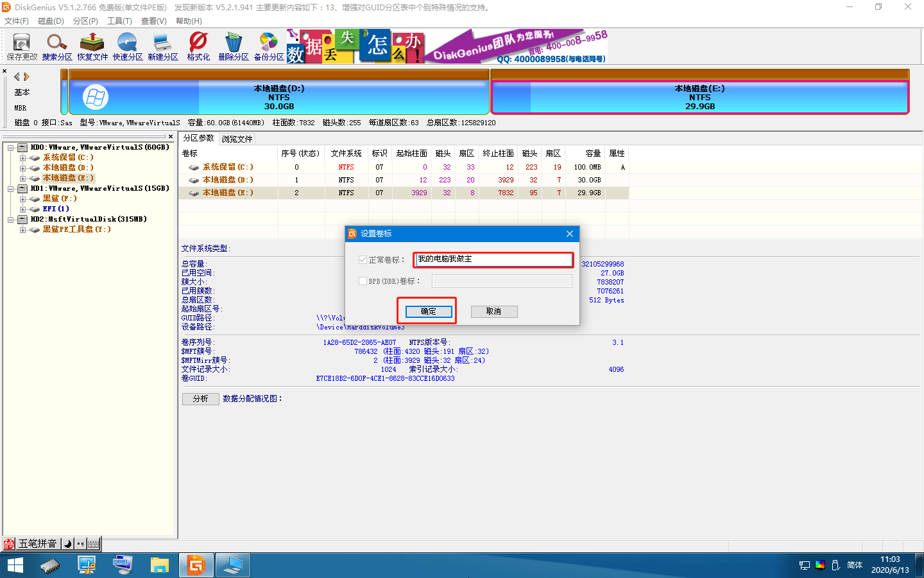
Task: Click the 删除分区 icon
Action: (232, 46)
